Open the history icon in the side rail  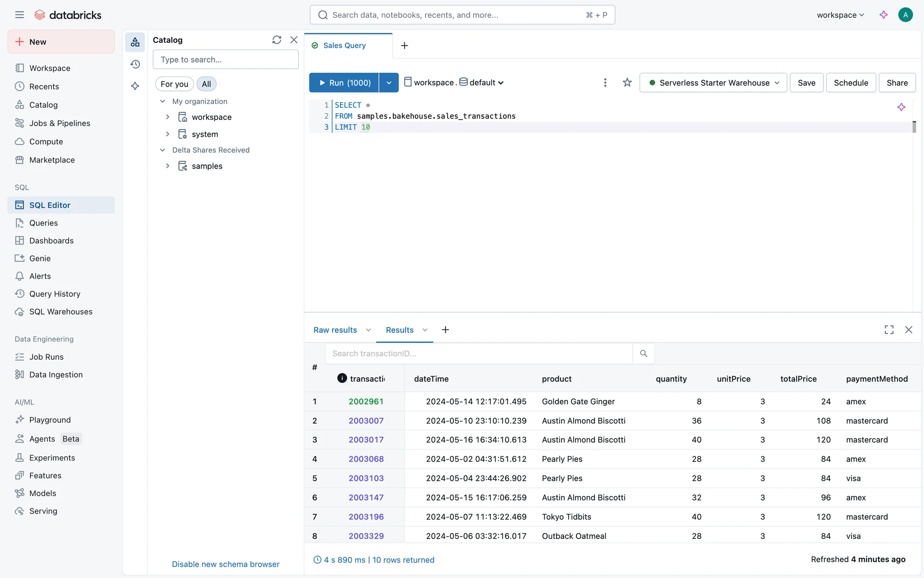(135, 64)
